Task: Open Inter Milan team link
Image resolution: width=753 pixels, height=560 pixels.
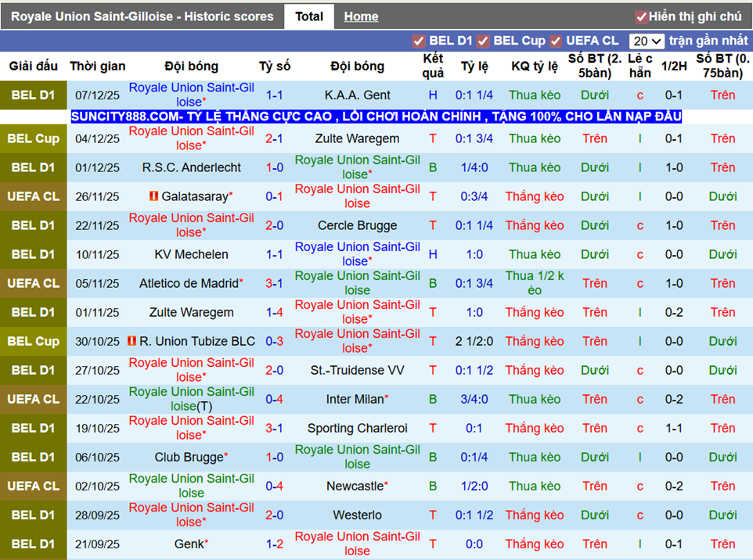Action: click(x=355, y=399)
